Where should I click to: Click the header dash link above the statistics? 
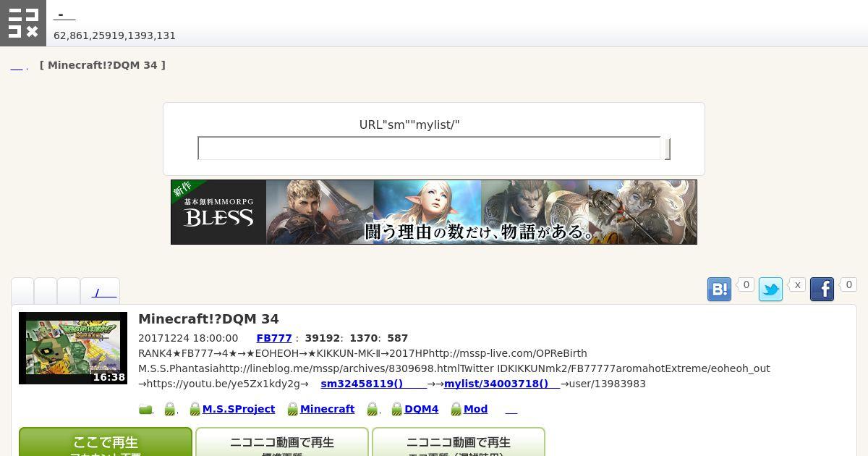[x=64, y=14]
